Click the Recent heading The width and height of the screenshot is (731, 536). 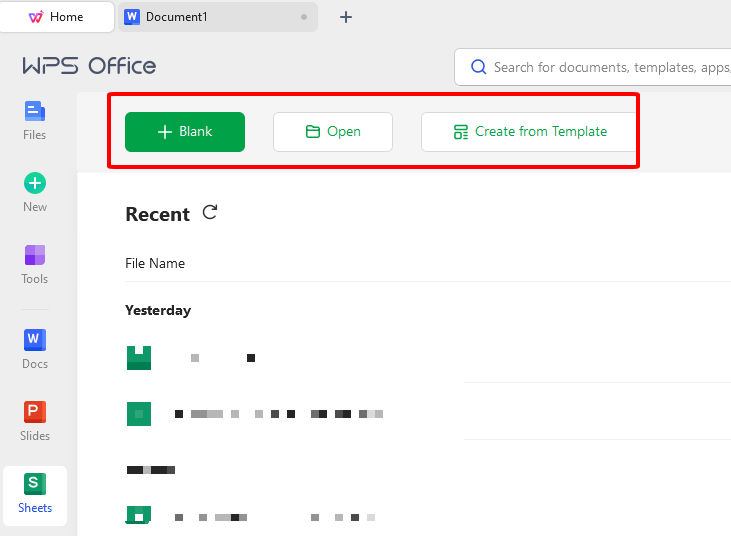click(x=158, y=214)
